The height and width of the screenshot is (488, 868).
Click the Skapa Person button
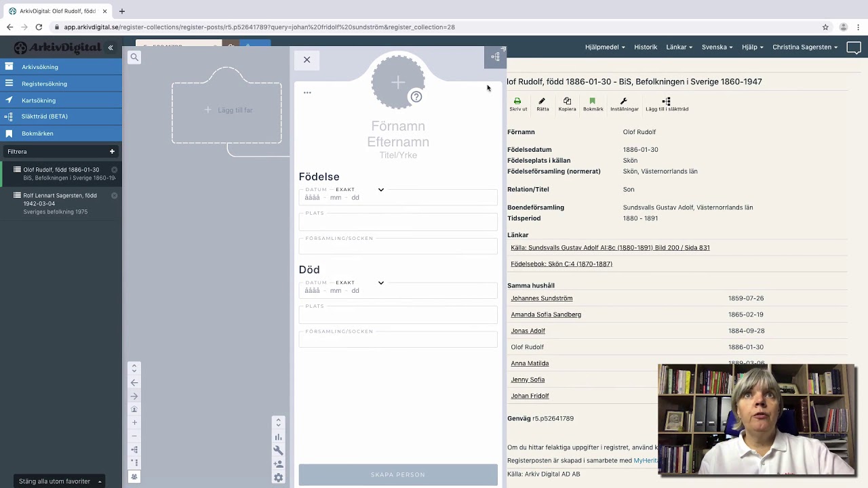[398, 474]
